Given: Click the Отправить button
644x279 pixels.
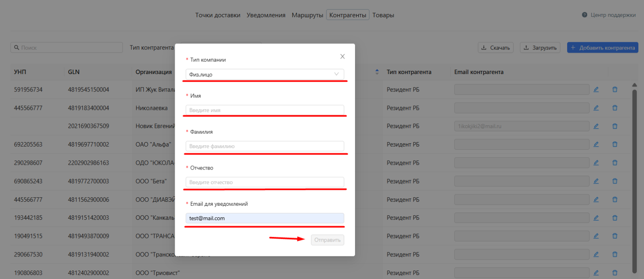Looking at the screenshot, I should tap(327, 240).
